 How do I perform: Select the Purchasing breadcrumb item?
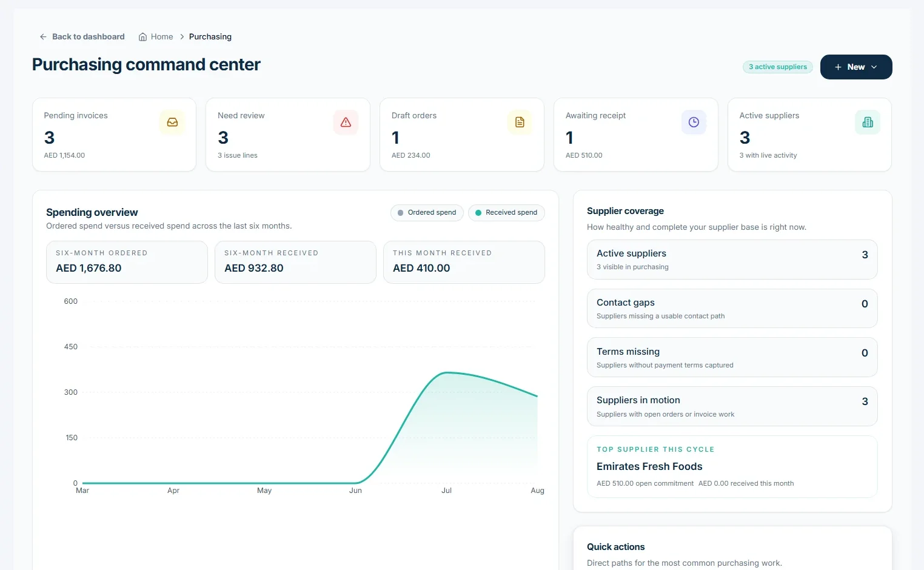(x=210, y=37)
